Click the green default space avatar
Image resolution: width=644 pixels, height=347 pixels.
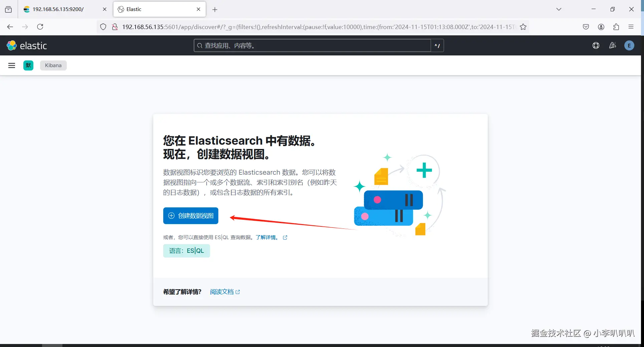28,65
